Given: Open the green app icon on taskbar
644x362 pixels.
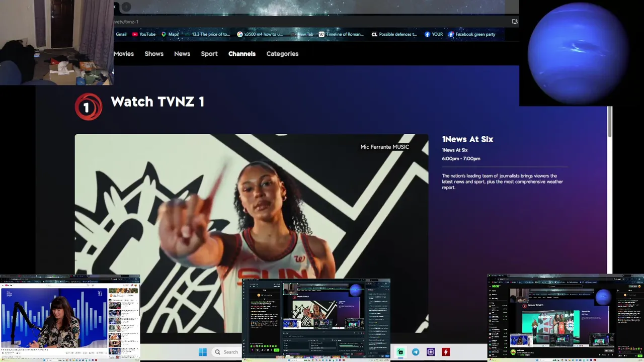Looking at the screenshot, I should [x=400, y=352].
